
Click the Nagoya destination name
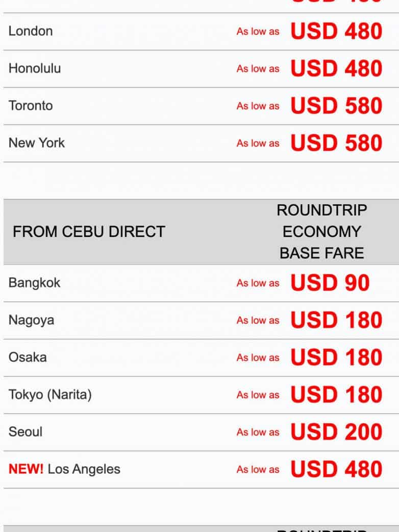click(x=31, y=320)
